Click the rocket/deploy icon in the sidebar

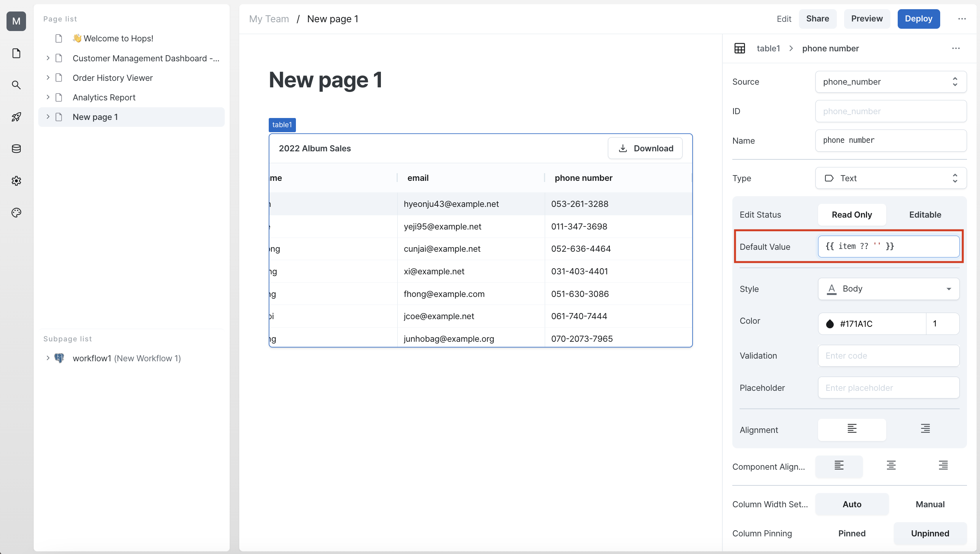click(x=17, y=116)
